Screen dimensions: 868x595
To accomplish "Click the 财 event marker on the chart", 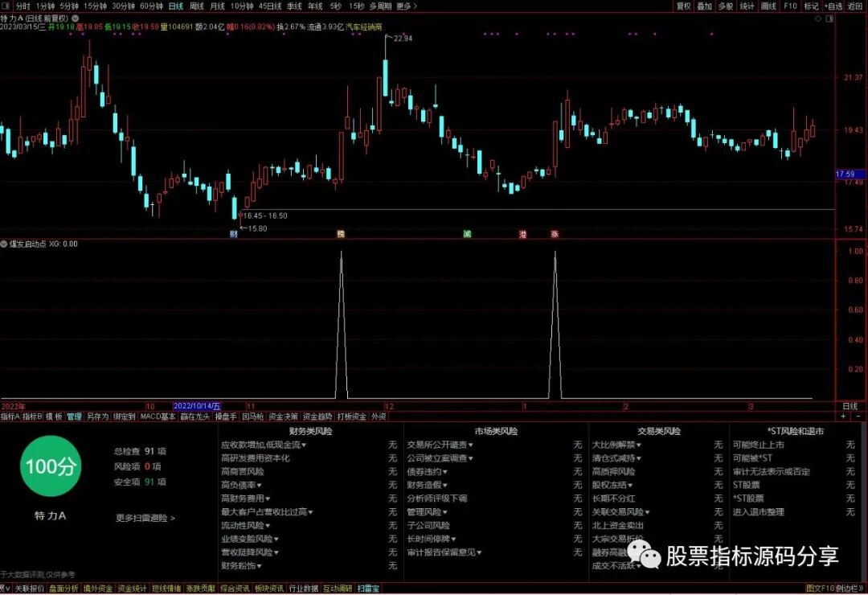I will pyautogui.click(x=234, y=234).
